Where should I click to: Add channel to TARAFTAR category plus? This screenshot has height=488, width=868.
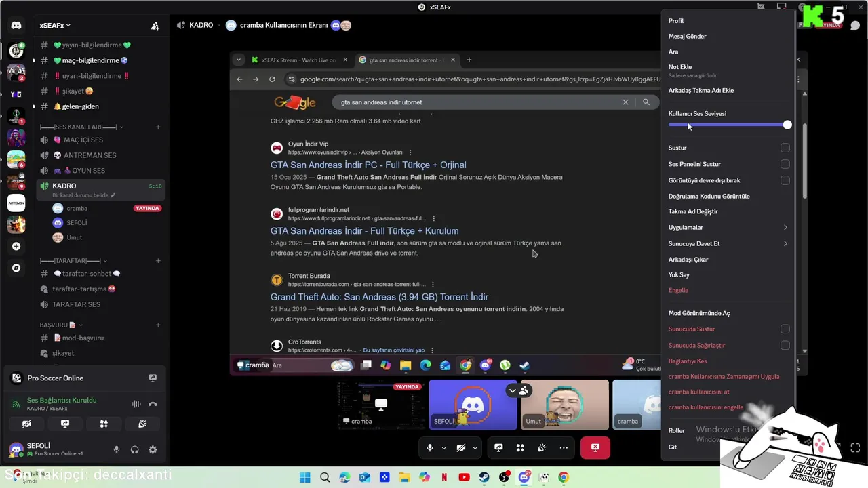click(158, 260)
